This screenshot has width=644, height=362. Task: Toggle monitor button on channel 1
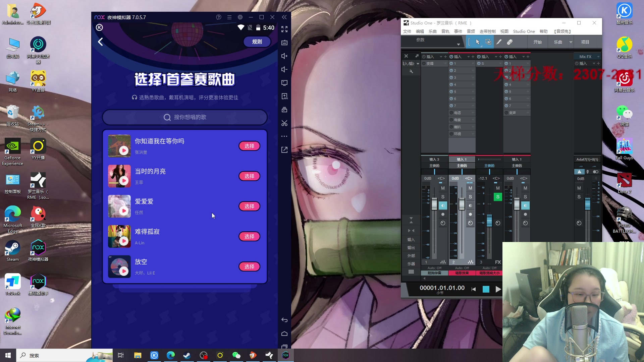point(443,205)
